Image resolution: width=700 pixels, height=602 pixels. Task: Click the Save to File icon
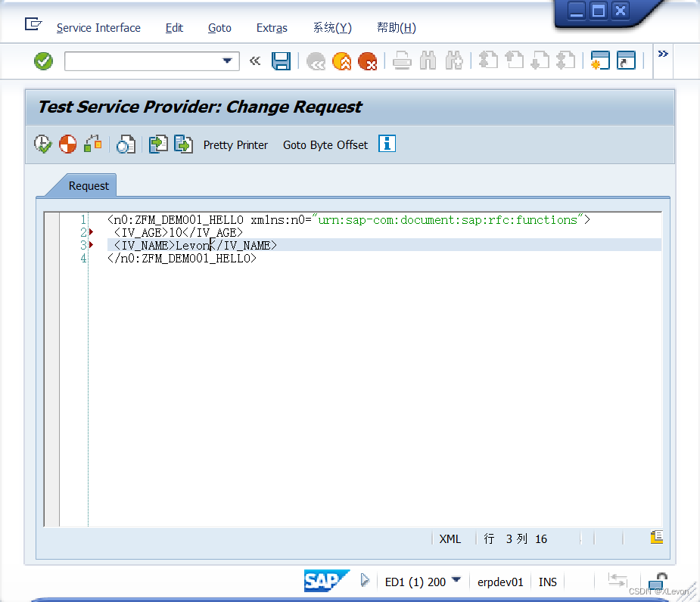183,144
